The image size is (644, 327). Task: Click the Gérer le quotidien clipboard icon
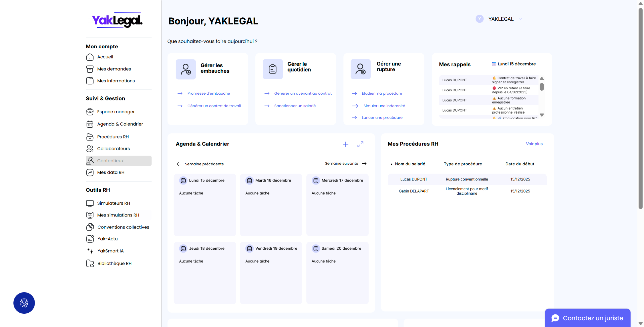click(273, 69)
